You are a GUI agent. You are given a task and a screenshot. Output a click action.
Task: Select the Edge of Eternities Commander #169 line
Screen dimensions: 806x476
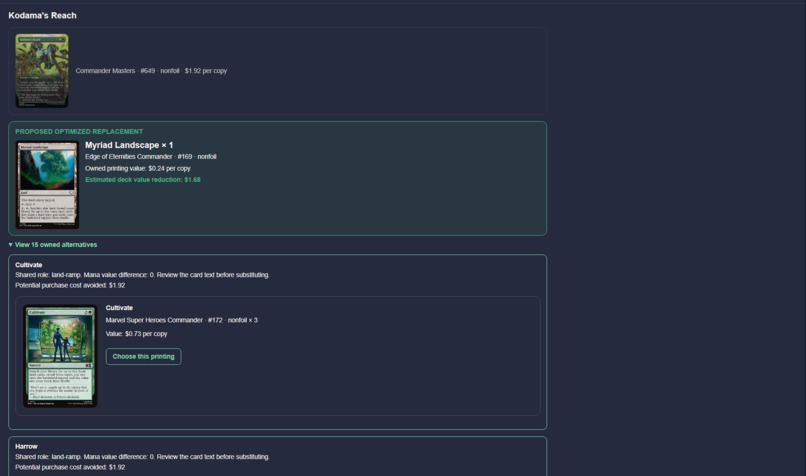[151, 157]
